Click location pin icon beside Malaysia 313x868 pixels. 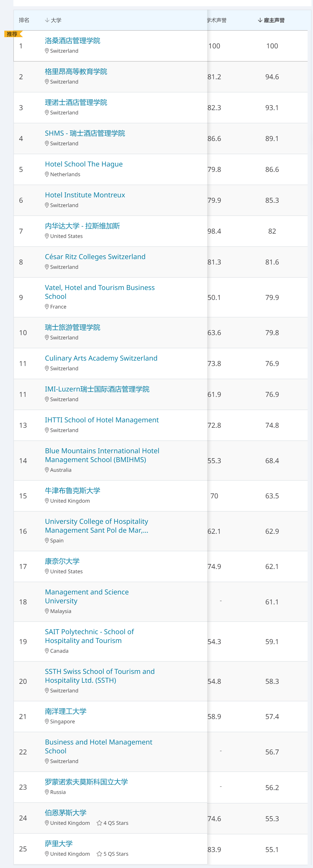(x=47, y=611)
